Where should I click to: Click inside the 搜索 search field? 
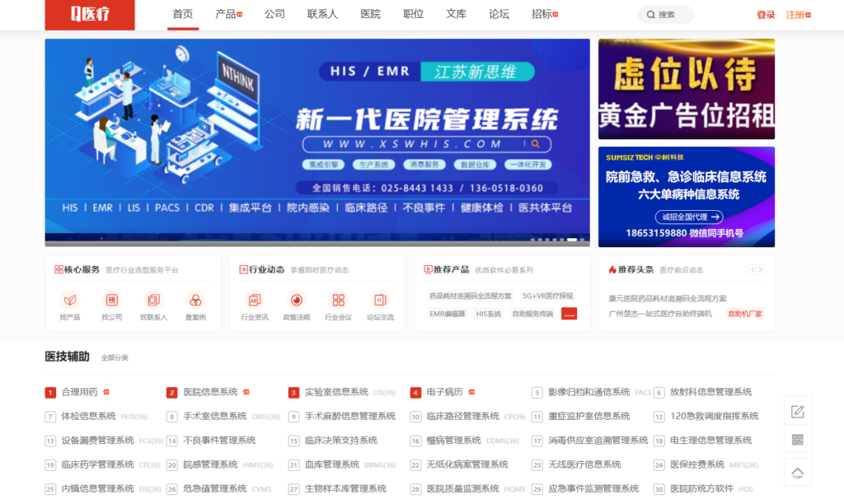[x=665, y=14]
